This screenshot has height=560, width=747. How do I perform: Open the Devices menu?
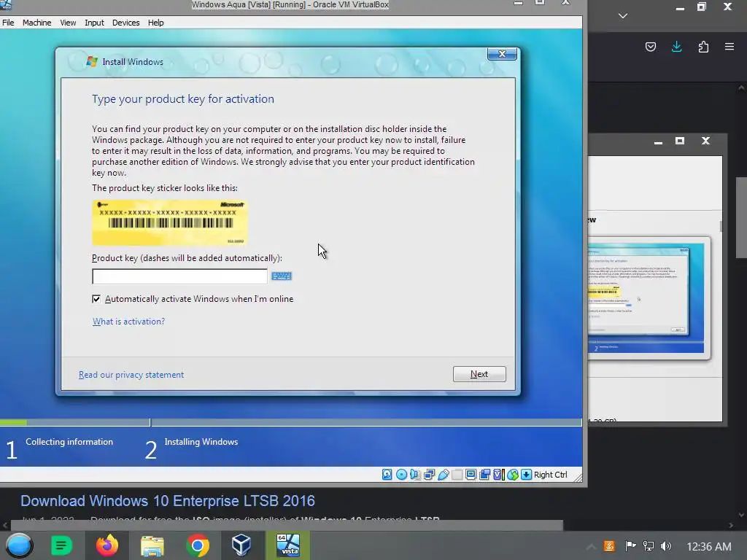[125, 23]
